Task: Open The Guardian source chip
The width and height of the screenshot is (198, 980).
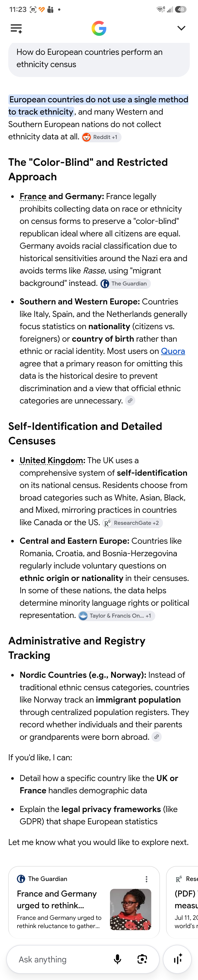Action: click(x=125, y=284)
